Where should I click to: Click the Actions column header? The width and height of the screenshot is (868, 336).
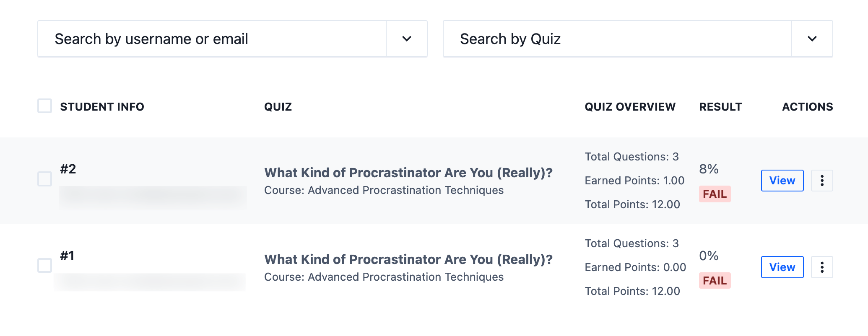pos(807,107)
